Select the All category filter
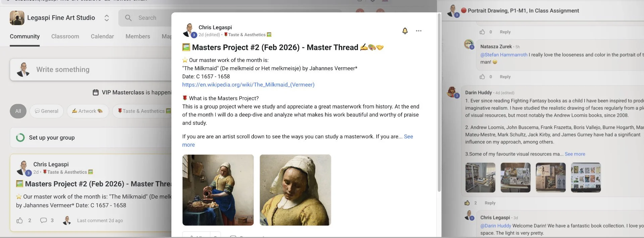The image size is (644, 238). point(18,111)
